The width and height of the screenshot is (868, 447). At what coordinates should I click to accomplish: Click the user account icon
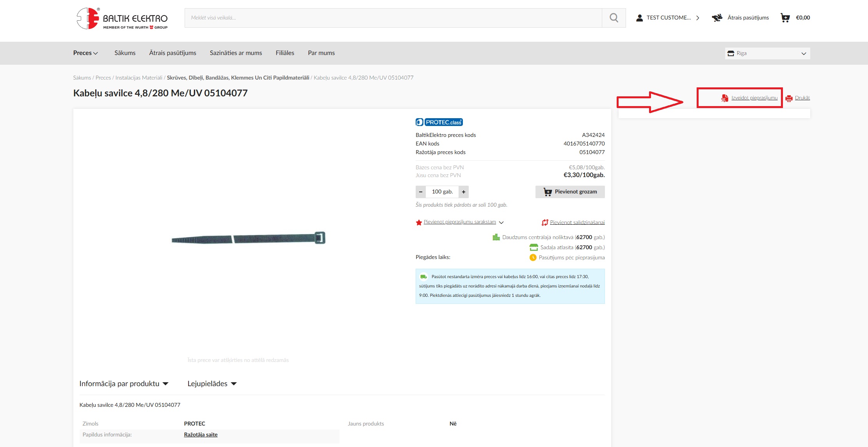(x=639, y=18)
